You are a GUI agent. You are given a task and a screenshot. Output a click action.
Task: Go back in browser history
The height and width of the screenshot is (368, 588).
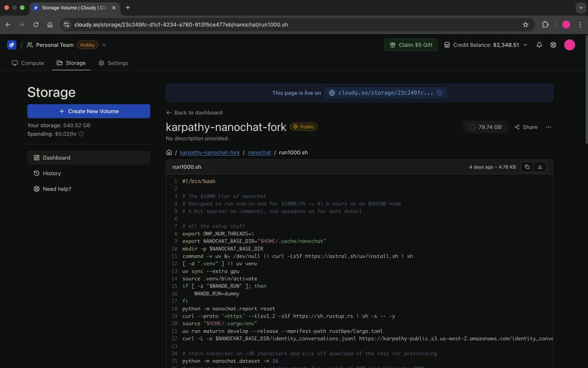click(x=8, y=25)
